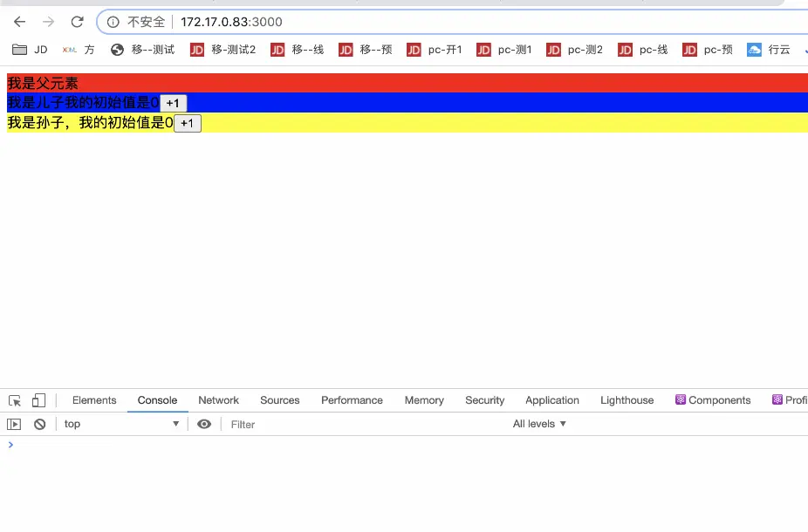Image resolution: width=808 pixels, height=532 pixels.
Task: Reload the page with the refresh icon
Action: pos(78,22)
